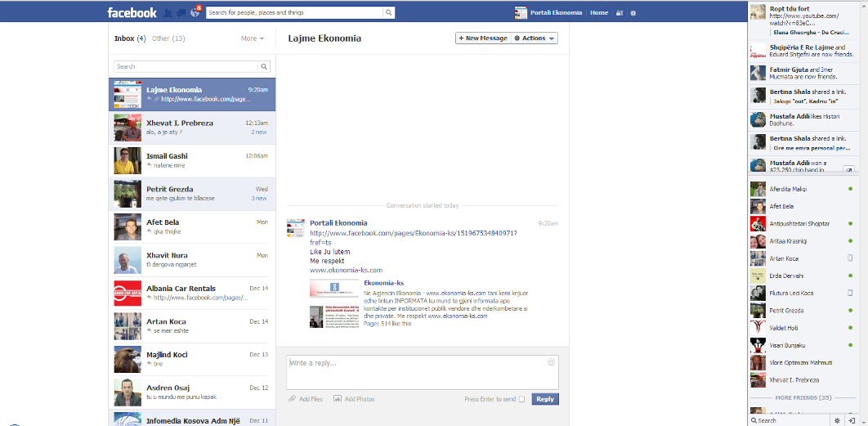The image size is (868, 426).
Task: Open the account settings gear in top bar
Action: click(633, 13)
